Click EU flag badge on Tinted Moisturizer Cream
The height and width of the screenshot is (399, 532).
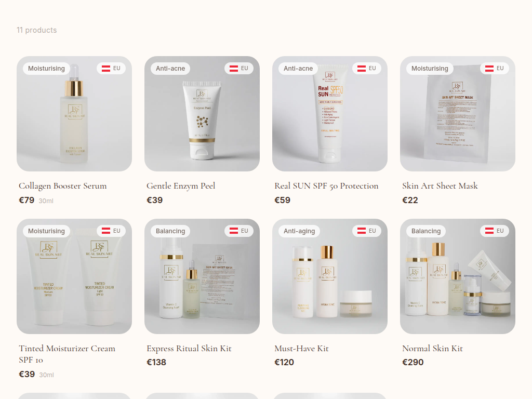click(111, 231)
